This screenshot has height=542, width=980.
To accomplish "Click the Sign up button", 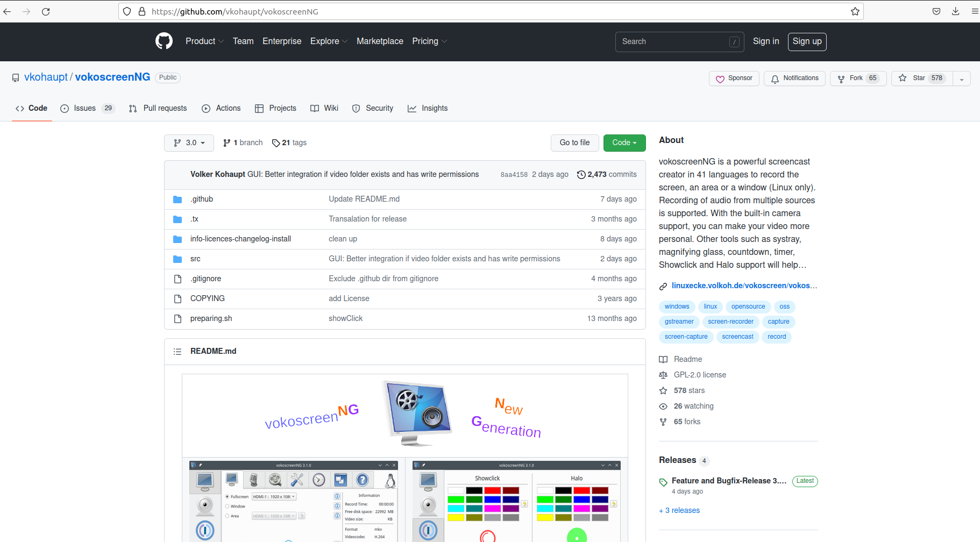I will point(807,41).
